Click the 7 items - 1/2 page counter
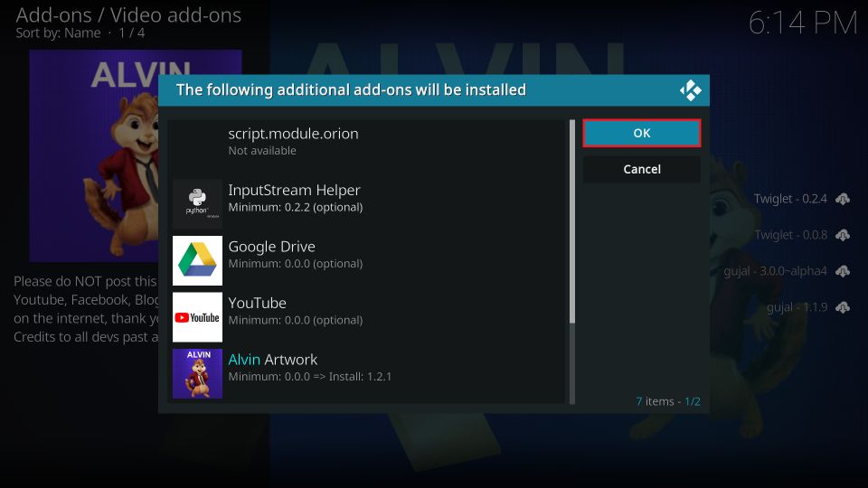 (667, 401)
